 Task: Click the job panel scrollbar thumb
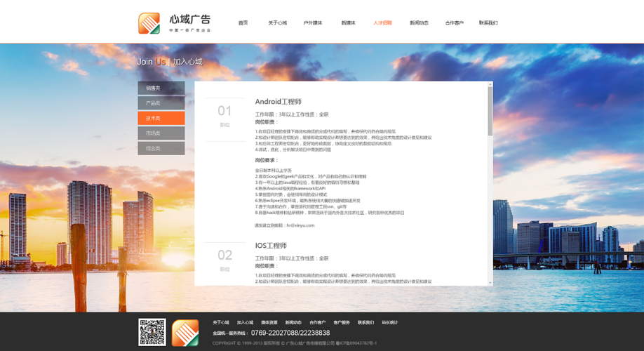490,111
